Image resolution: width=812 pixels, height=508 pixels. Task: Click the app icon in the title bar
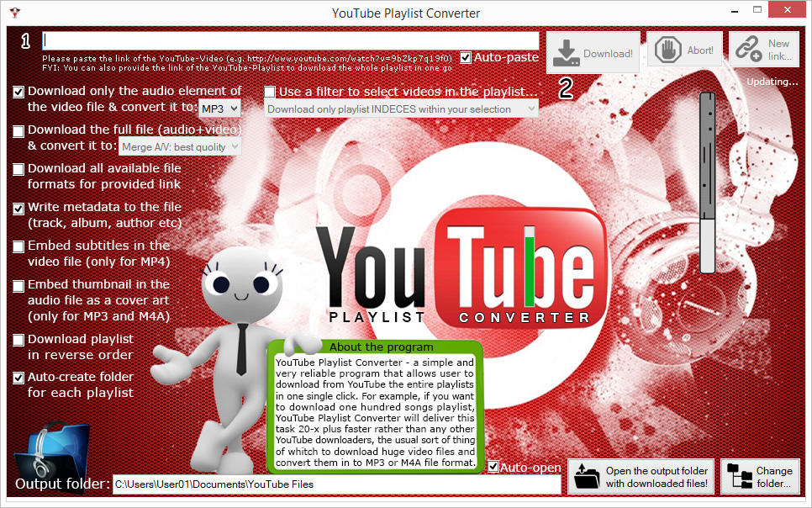coord(15,12)
